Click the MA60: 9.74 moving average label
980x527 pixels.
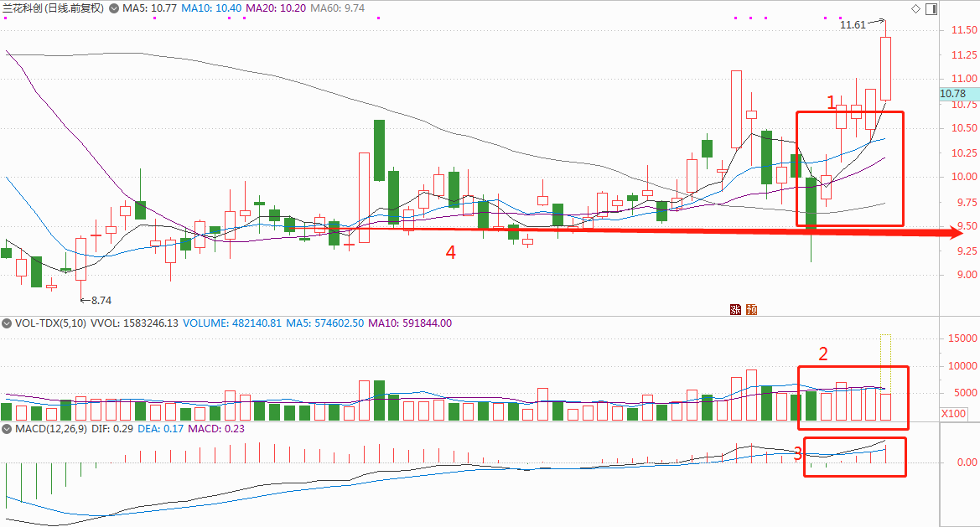(338, 8)
